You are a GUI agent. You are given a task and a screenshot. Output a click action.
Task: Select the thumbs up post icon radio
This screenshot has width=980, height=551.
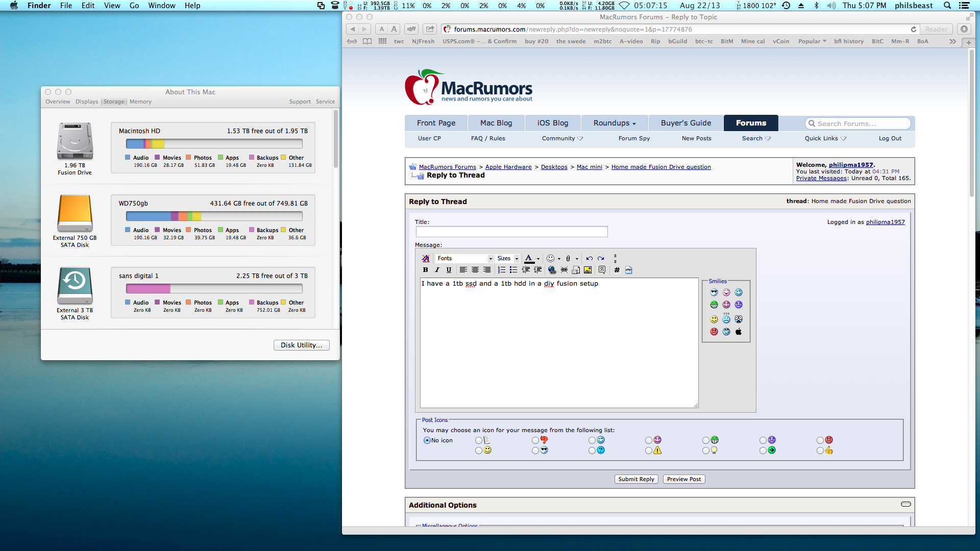click(x=820, y=450)
